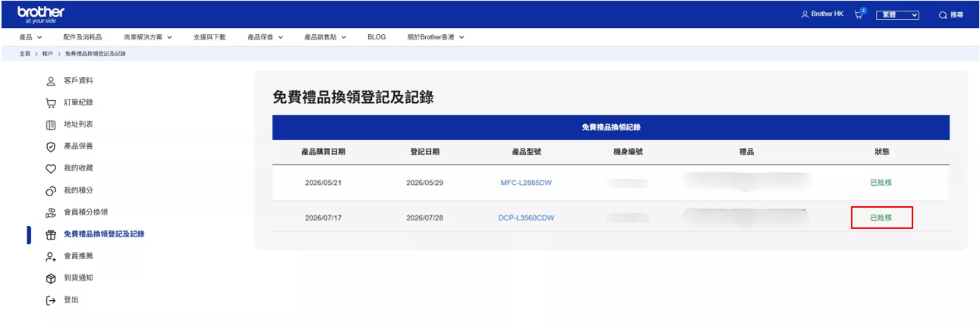Click the 禮品 column header
This screenshot has height=326, width=980.
click(746, 152)
